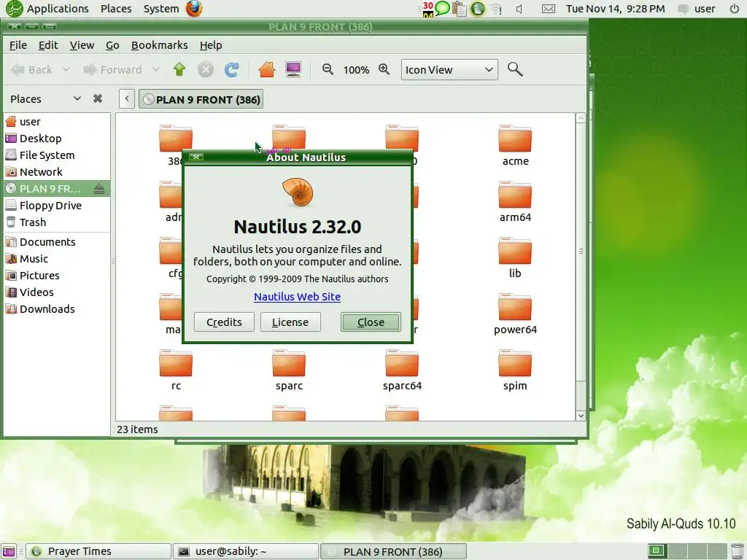Open the spim folder
Viewport: 747px width, 560px height.
point(515,370)
